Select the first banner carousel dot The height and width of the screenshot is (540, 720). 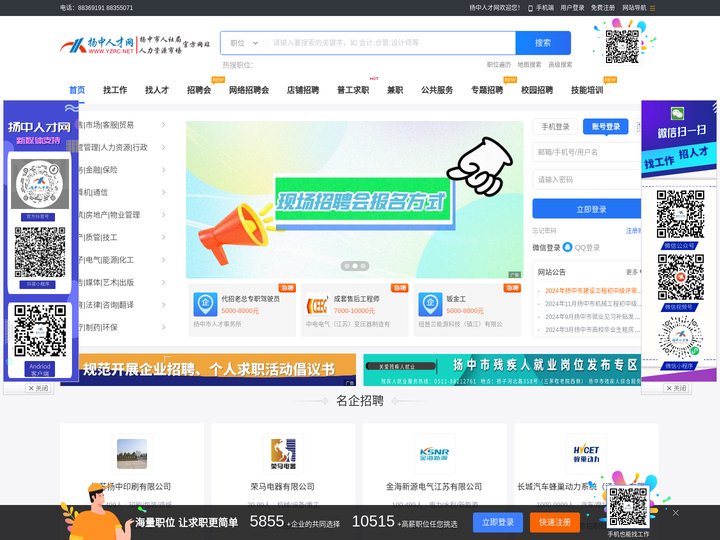(346, 266)
